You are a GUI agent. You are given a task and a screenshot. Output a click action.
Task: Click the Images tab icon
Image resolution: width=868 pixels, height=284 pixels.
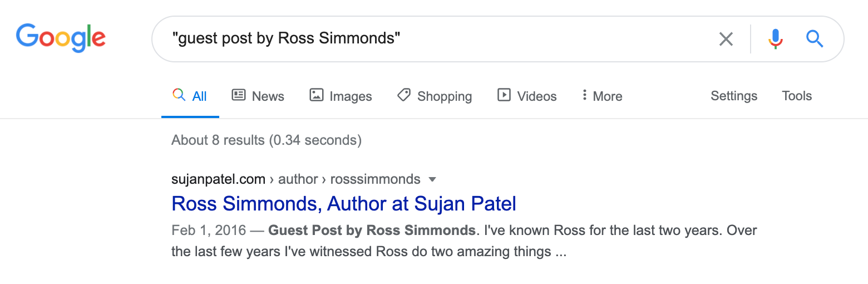[316, 95]
